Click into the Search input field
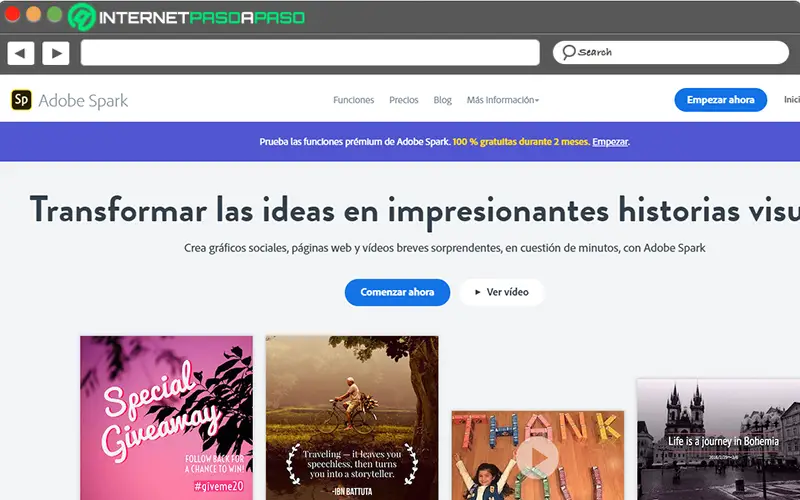The image size is (800, 500). pyautogui.click(x=671, y=53)
